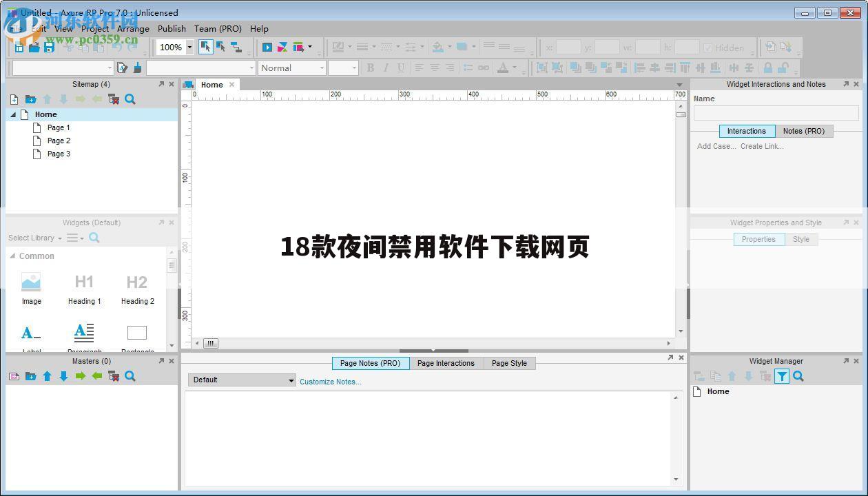This screenshot has height=496, width=868.
Task: Toggle bold formatting
Action: point(370,68)
